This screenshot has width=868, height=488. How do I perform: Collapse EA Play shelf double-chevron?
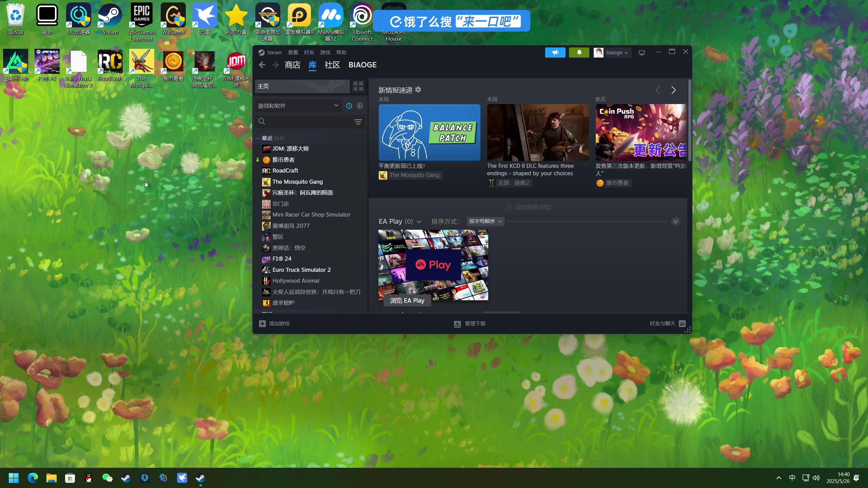coord(675,221)
